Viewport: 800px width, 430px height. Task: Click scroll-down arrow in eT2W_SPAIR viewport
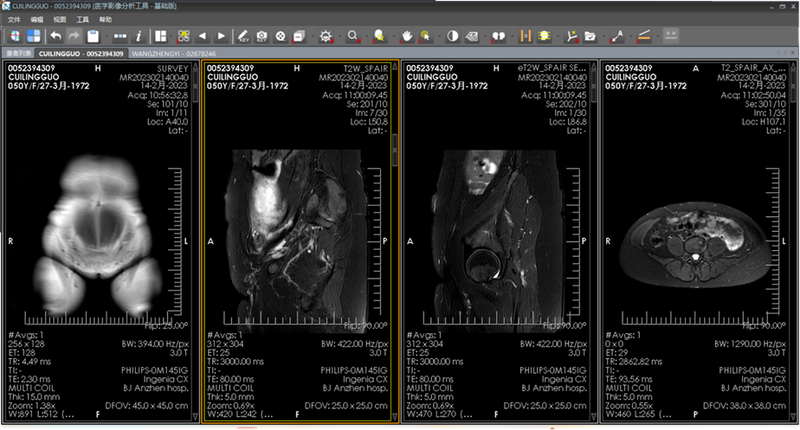(594, 417)
